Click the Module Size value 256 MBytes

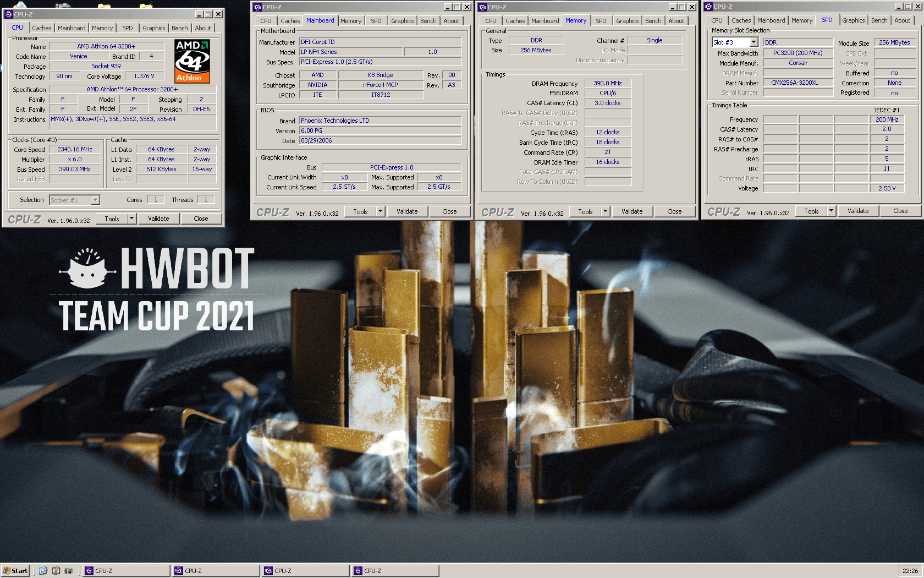pos(894,42)
